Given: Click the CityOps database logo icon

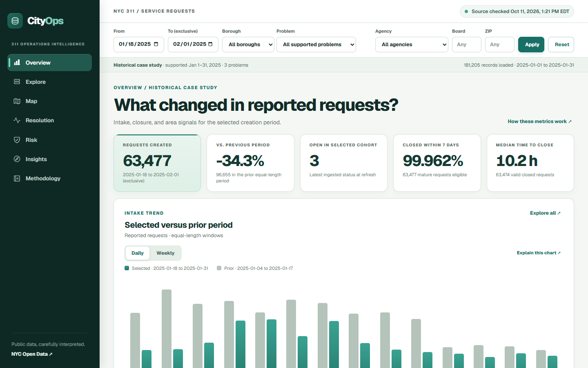Looking at the screenshot, I should click(x=15, y=21).
